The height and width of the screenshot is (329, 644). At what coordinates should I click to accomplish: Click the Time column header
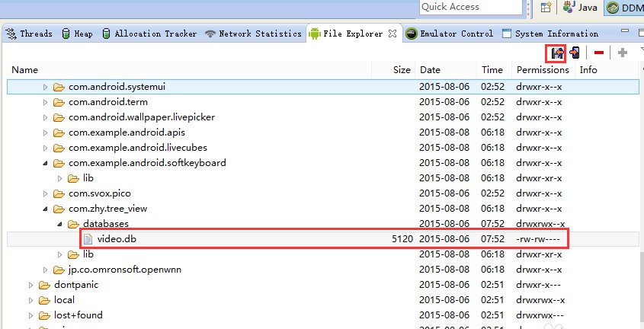point(494,70)
